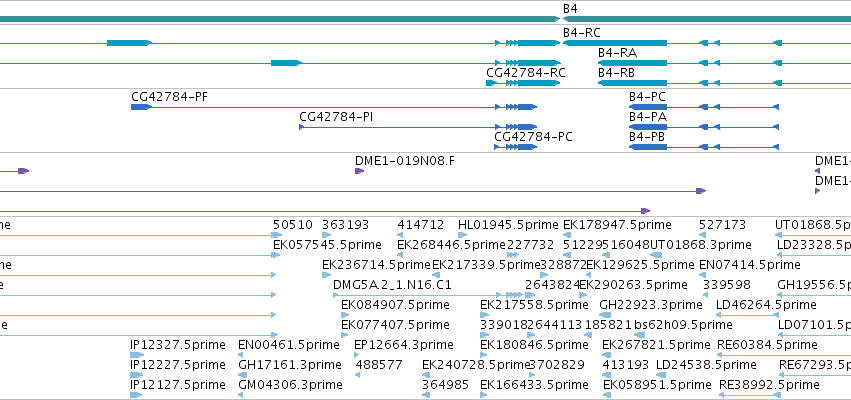Open EST EK240728.5prime
Screen dimensions: 851x400
[476, 365]
